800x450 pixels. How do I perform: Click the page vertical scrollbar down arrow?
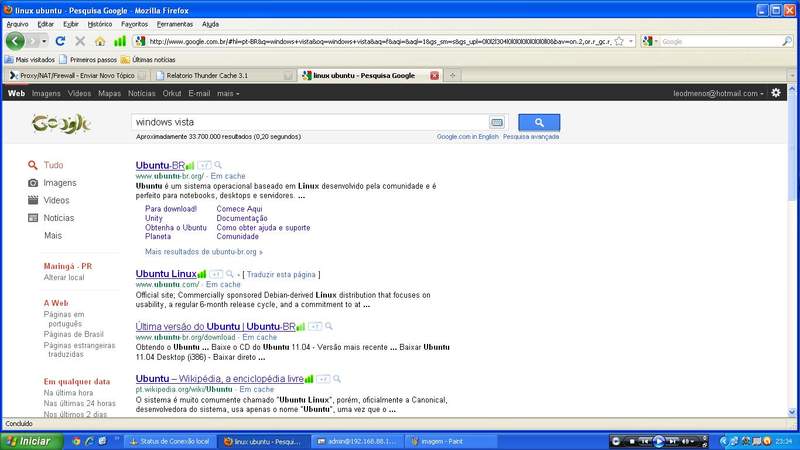coord(792,412)
